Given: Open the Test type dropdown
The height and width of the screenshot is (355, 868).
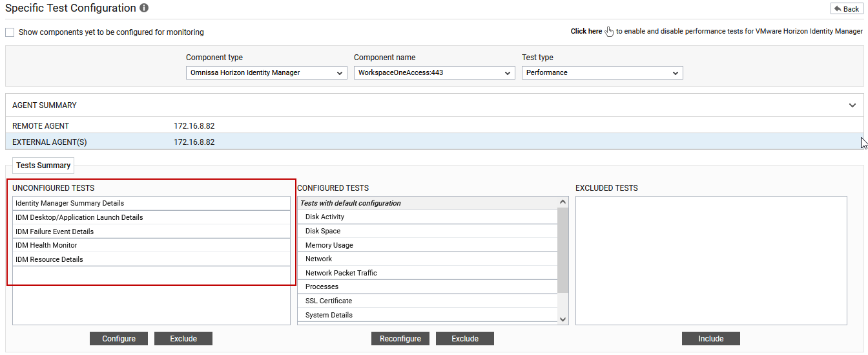Looking at the screenshot, I should tap(603, 73).
